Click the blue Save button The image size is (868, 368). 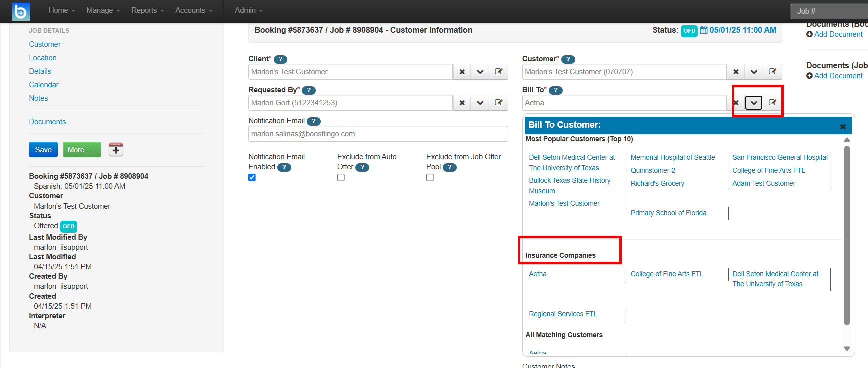coord(43,150)
